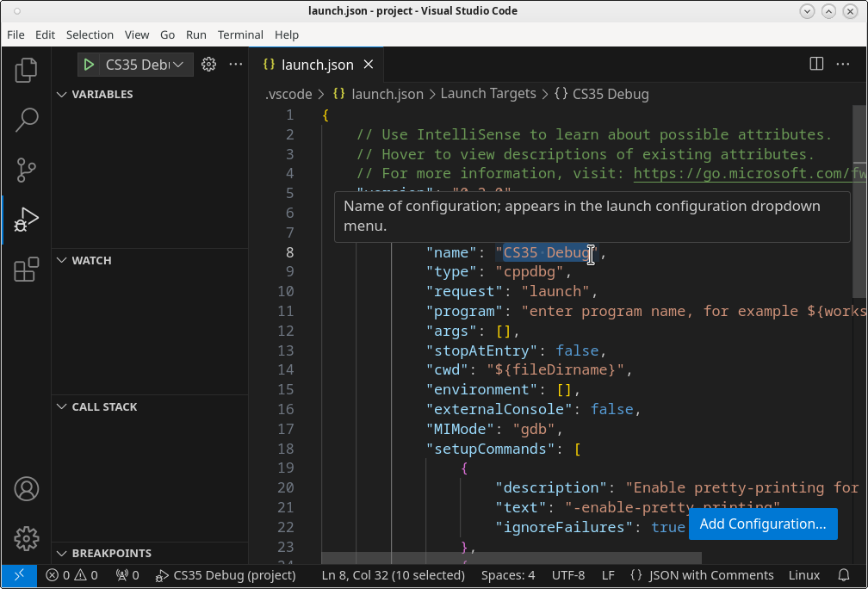The width and height of the screenshot is (868, 589).
Task: Click the remote window indicator in status bar
Action: click(19, 575)
